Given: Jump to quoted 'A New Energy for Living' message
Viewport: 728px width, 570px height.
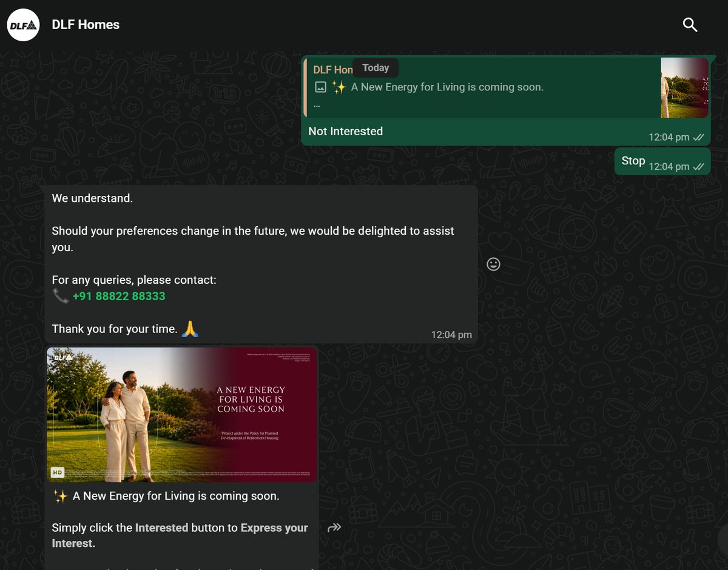Looking at the screenshot, I should (x=506, y=88).
